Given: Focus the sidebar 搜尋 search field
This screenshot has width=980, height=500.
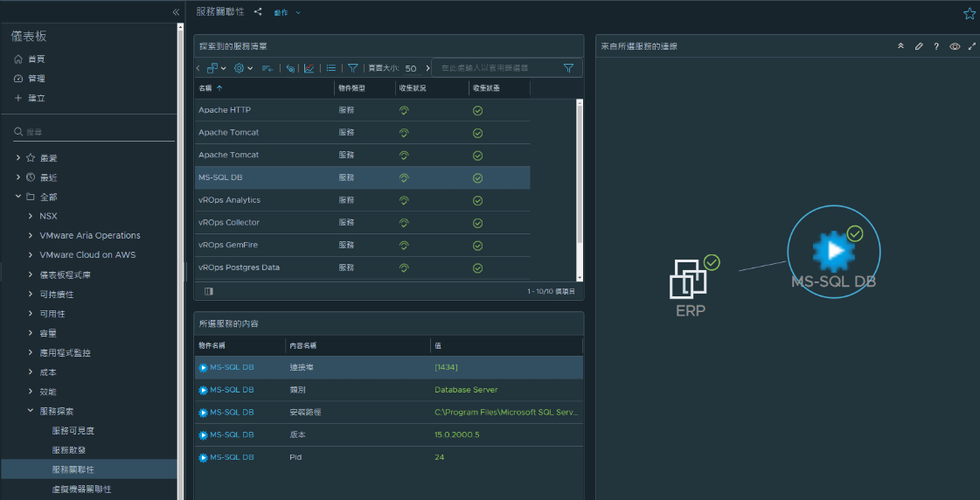Looking at the screenshot, I should [94, 133].
